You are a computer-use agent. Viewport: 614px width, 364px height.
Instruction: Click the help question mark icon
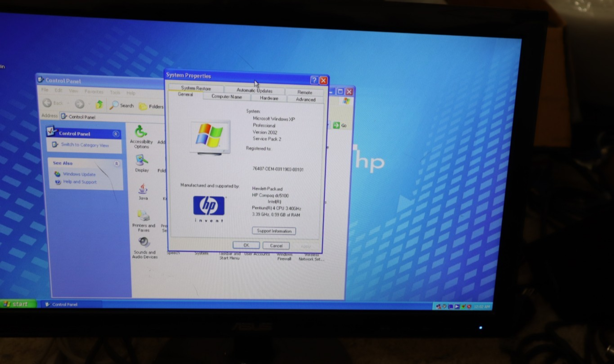coord(314,80)
